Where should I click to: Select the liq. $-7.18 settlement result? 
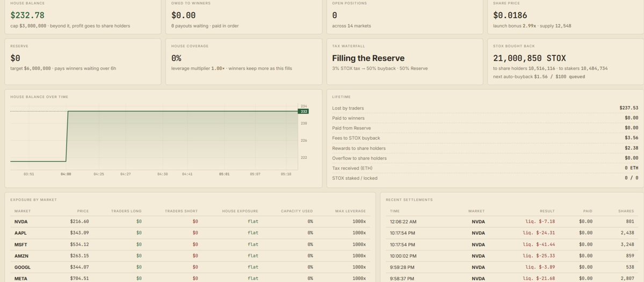tap(540, 222)
